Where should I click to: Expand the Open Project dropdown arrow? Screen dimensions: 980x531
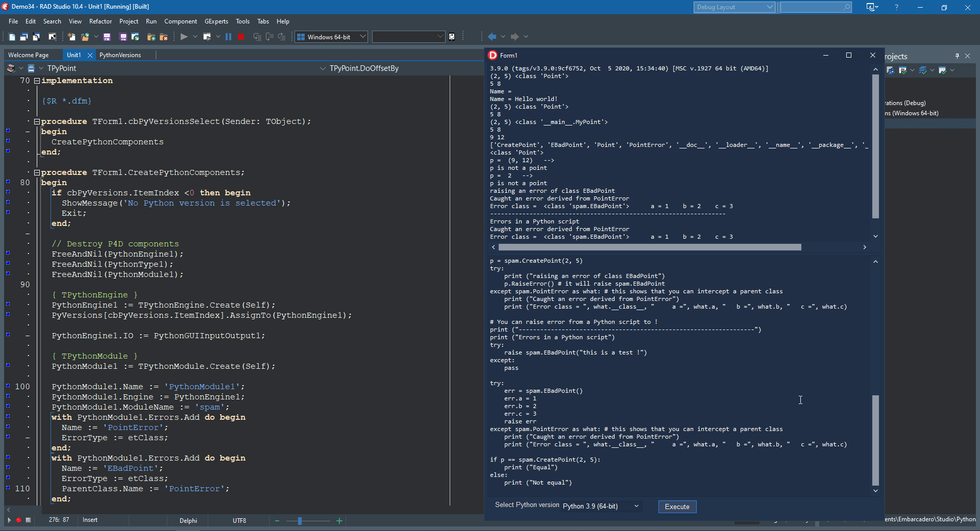95,37
